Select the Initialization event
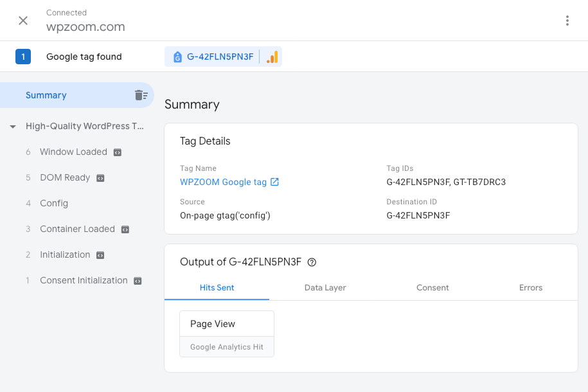This screenshot has width=588, height=392. click(65, 254)
